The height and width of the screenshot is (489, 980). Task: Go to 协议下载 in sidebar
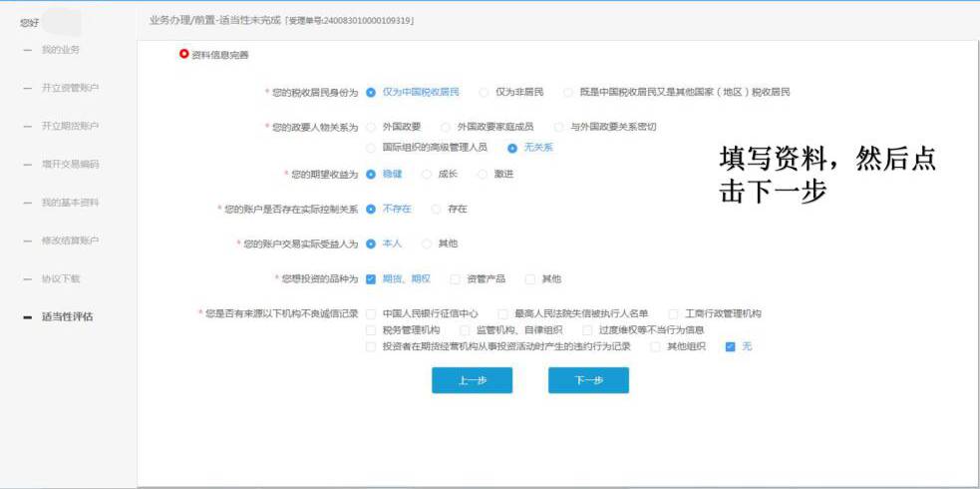click(x=61, y=278)
